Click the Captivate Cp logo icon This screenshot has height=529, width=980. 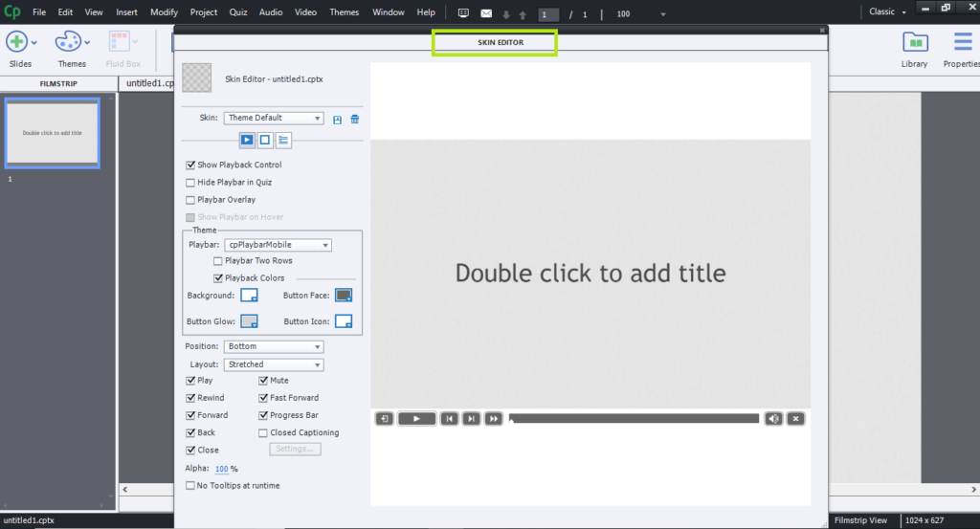11,11
